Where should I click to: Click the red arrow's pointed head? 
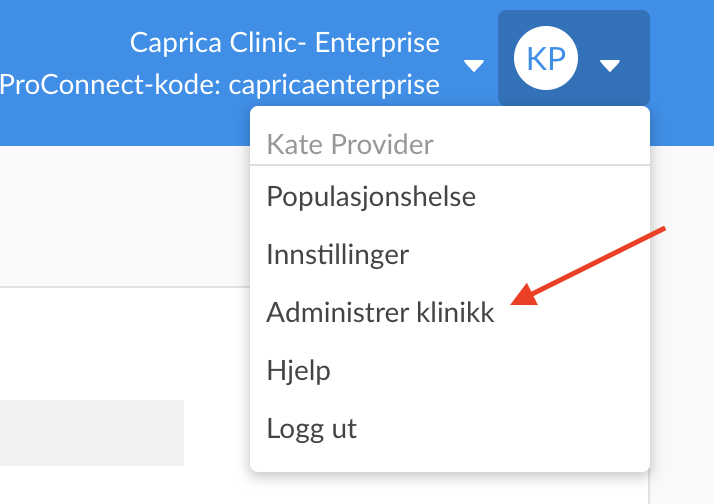521,298
